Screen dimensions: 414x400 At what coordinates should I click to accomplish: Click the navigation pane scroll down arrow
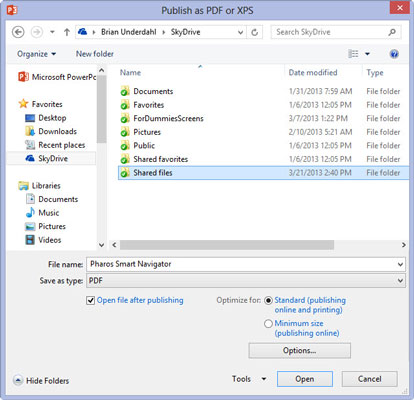point(102,245)
